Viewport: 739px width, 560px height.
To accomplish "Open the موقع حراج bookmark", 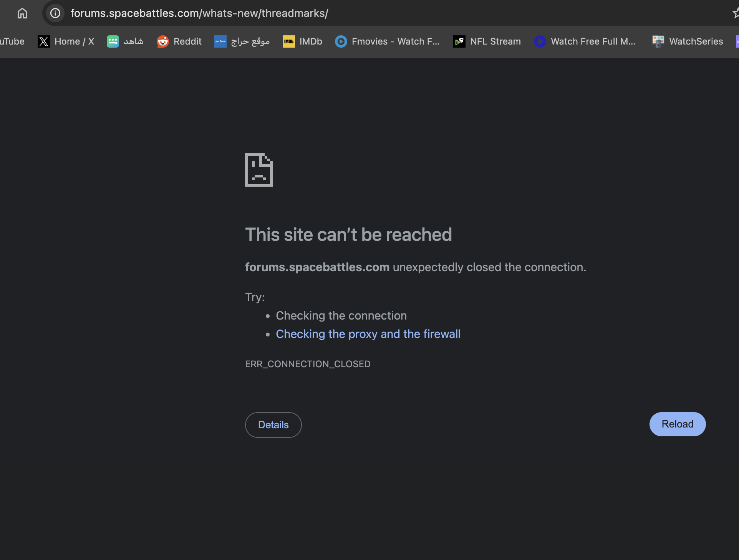I will pos(241,41).
